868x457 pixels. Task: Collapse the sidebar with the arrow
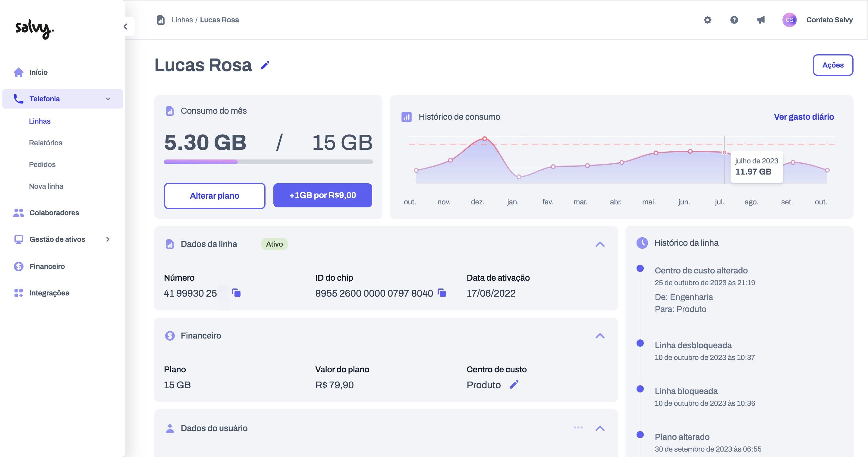pyautogui.click(x=126, y=27)
